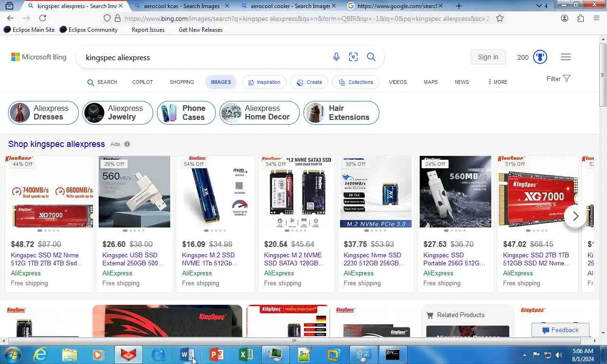Click the Sign in button
This screenshot has width=607, height=364.
click(488, 57)
